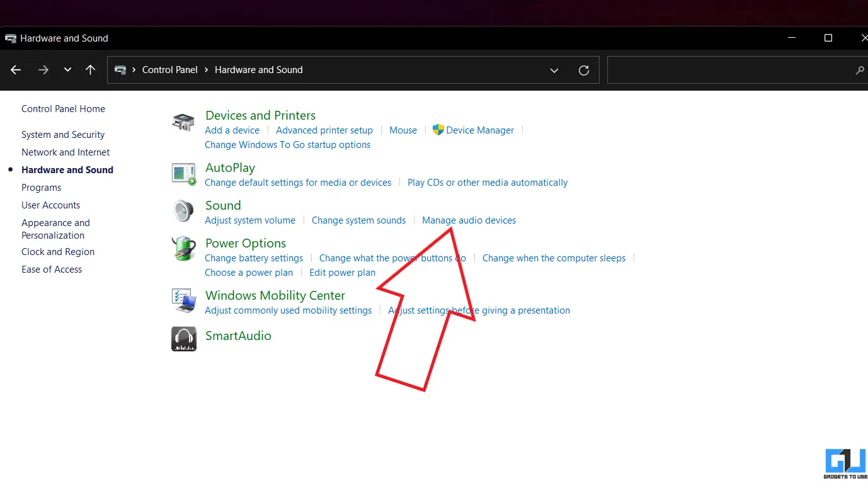Minimize the Hardware and Sound window
Image resolution: width=868 pixels, height=488 pixels.
792,38
